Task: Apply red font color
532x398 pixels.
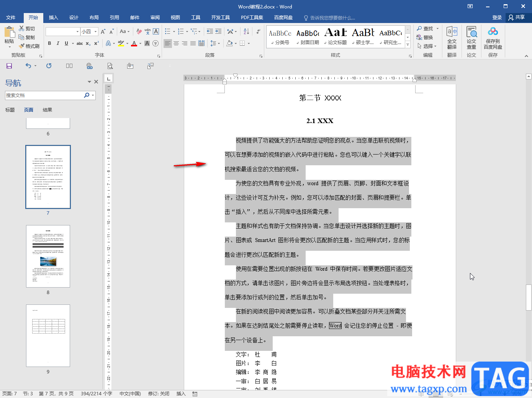Action: point(134,43)
